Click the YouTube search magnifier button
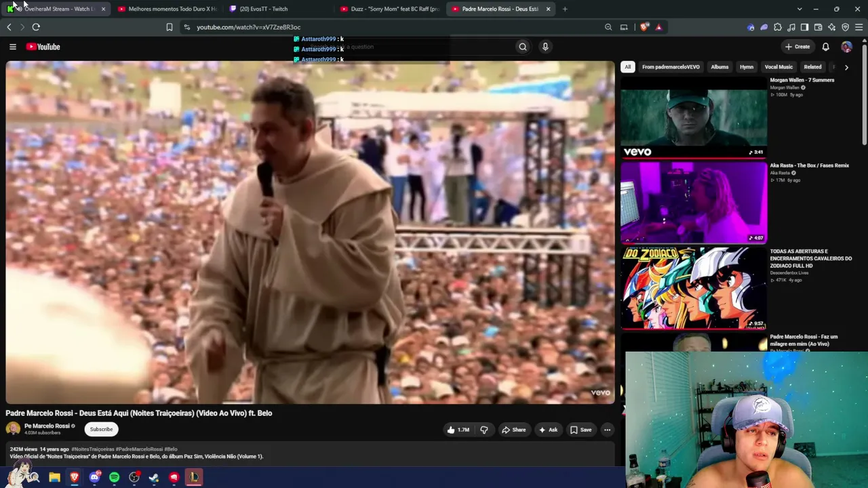The height and width of the screenshot is (488, 868). coord(523,47)
